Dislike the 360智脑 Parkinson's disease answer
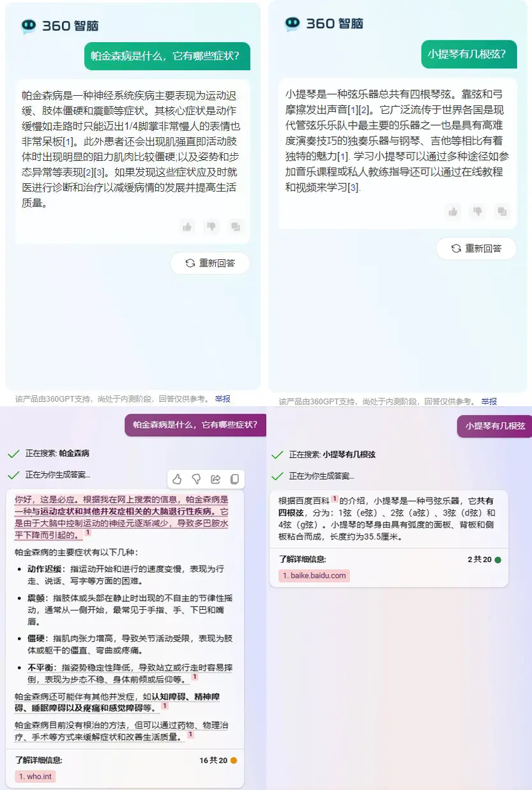 coord(211,226)
